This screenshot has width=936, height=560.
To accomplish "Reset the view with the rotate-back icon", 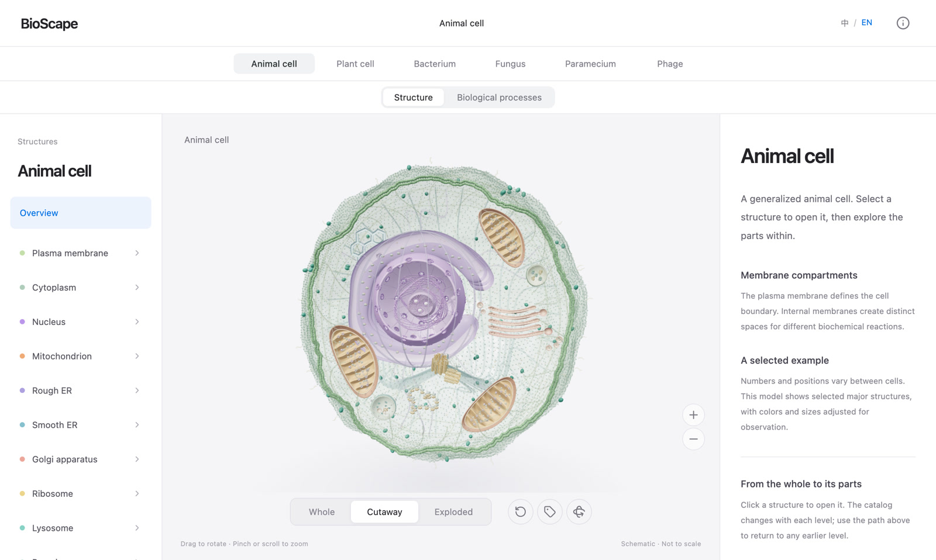I will tap(520, 512).
